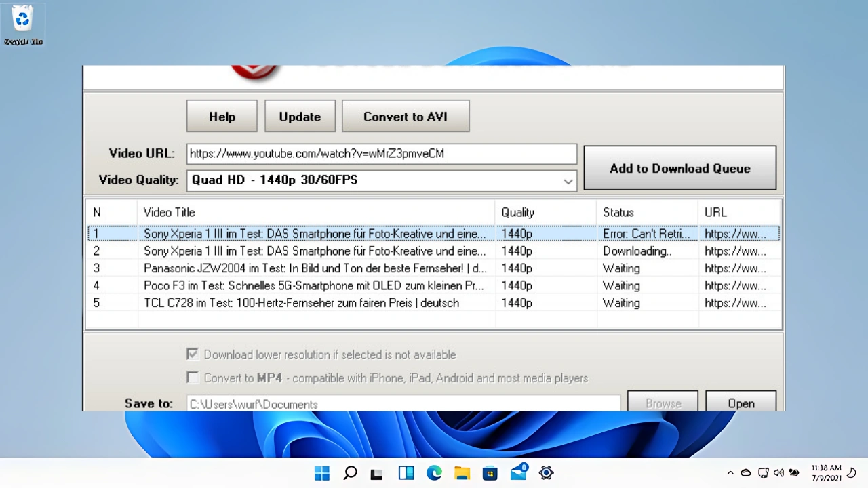Screen dimensions: 868x488
Task: Focus the Save to path field
Action: coord(403,404)
